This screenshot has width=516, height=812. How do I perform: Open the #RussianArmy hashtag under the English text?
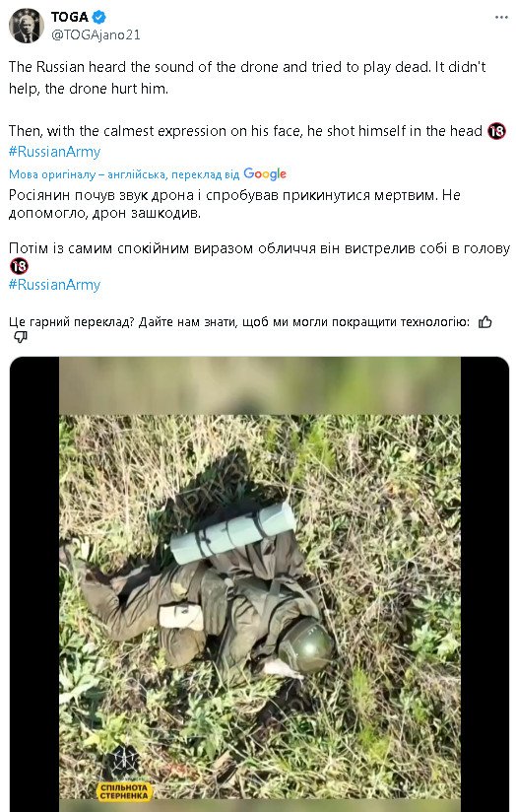pos(54,152)
